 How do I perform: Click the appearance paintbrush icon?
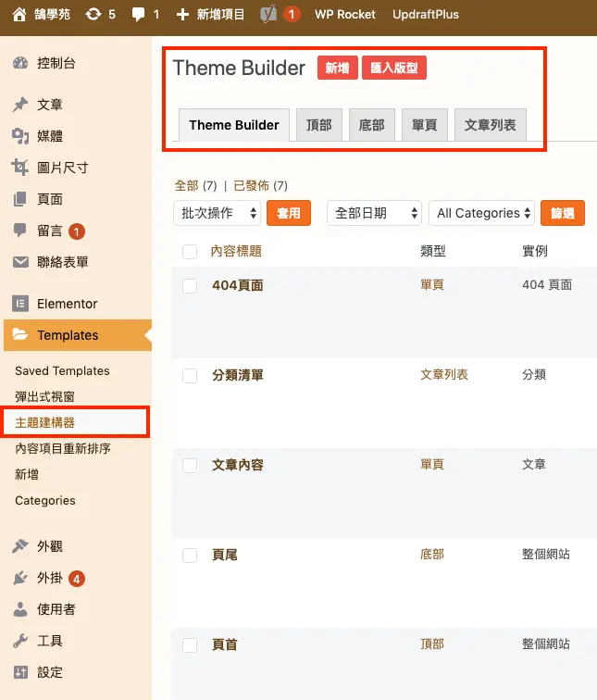click(20, 545)
